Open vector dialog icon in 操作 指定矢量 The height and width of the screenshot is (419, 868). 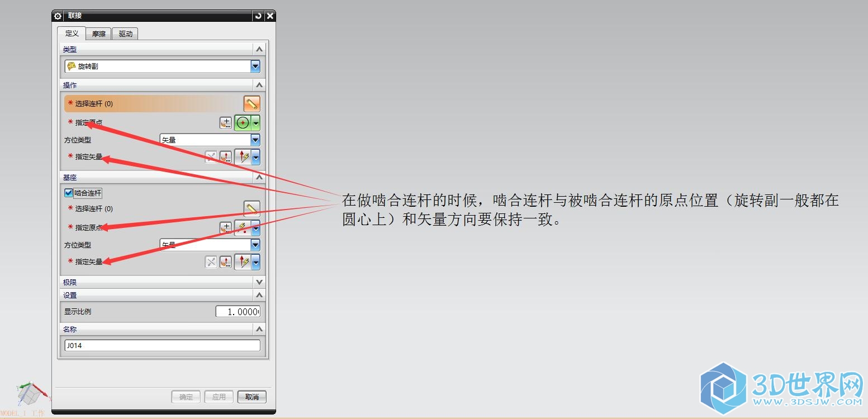(226, 157)
